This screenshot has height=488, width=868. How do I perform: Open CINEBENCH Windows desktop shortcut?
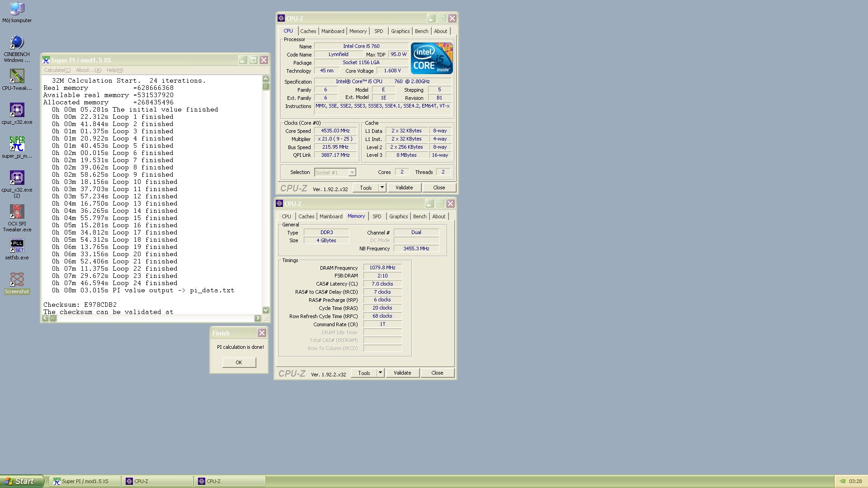pyautogui.click(x=17, y=49)
